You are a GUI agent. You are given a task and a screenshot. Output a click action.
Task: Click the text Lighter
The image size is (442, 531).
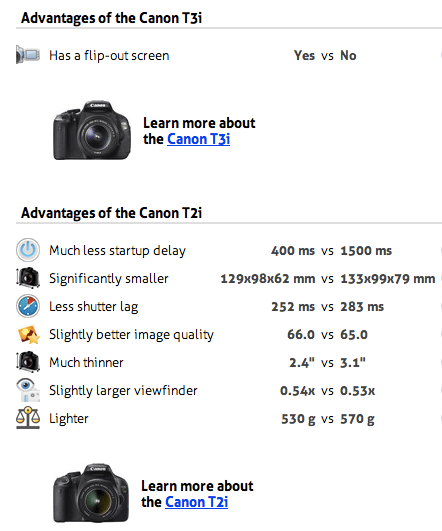(69, 419)
